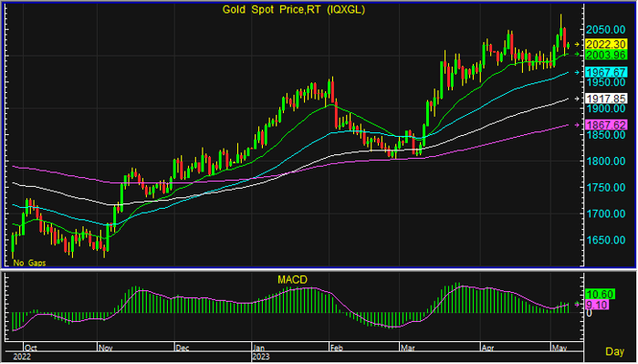The height and width of the screenshot is (364, 638).
Task: Click the white arrow beside 1917.85
Action: click(x=577, y=99)
